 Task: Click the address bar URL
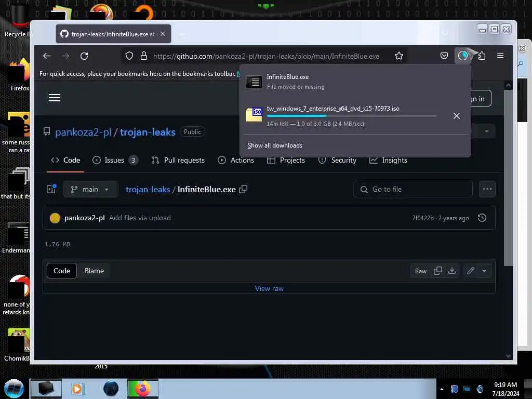[x=266, y=56]
